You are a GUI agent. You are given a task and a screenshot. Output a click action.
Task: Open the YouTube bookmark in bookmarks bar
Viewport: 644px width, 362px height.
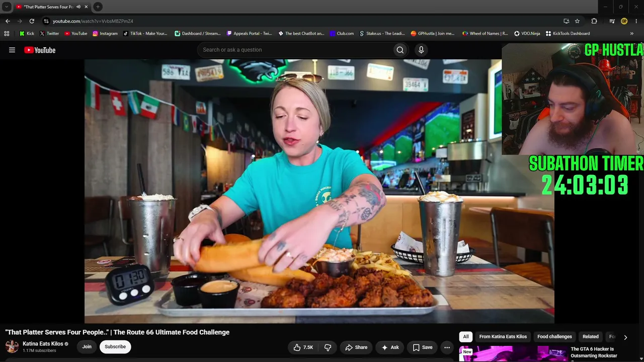75,34
